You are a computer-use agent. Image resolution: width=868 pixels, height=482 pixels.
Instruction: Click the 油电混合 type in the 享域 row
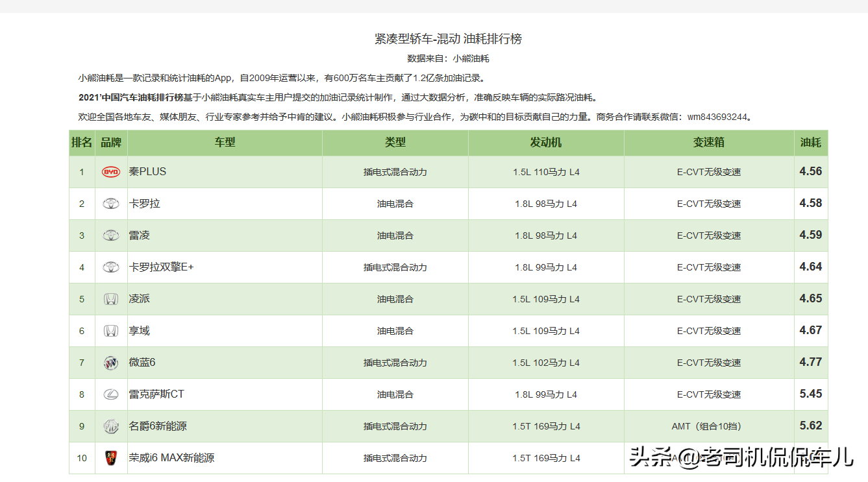click(395, 331)
